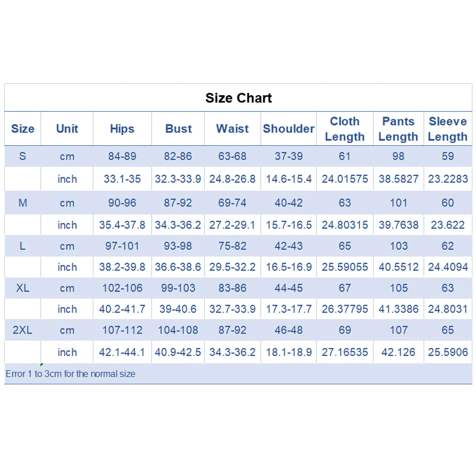Click the Sleeve Length header cell
Image resolution: width=476 pixels, height=476 pixels.
pos(447,129)
